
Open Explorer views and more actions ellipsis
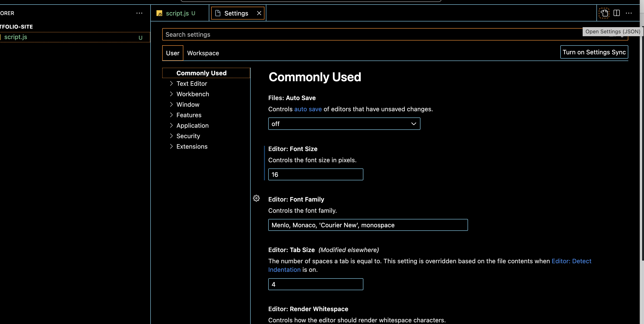point(139,13)
